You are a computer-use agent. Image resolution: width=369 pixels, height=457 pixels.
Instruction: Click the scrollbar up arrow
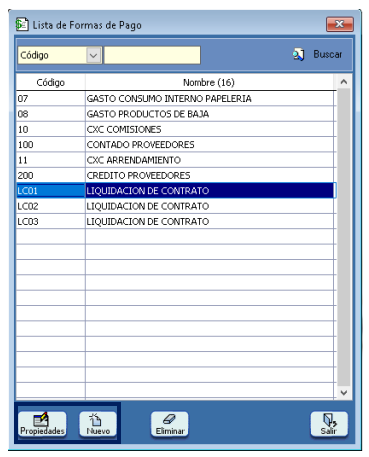point(344,81)
